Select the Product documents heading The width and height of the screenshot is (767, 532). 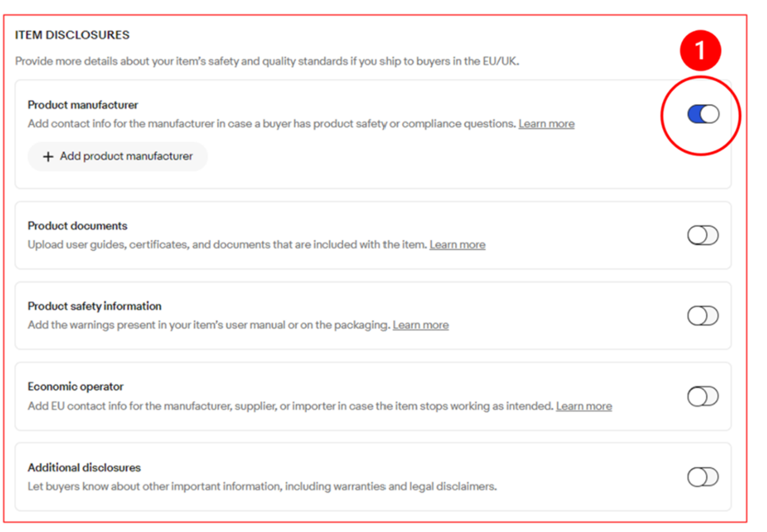click(77, 226)
